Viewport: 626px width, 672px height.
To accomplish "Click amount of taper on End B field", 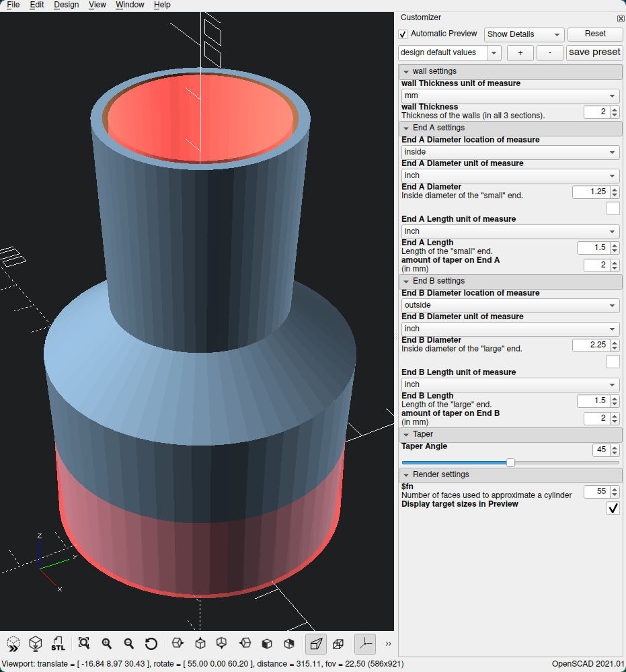I will coord(597,419).
